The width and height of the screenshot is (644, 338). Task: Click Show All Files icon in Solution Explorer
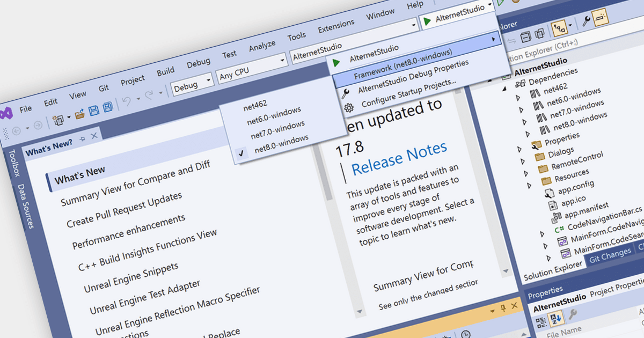pos(539,33)
